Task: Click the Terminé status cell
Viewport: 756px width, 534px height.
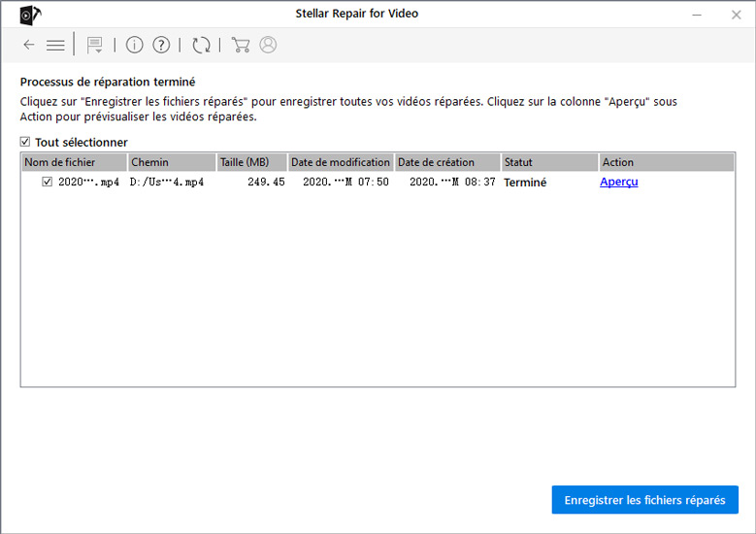Action: click(x=525, y=183)
